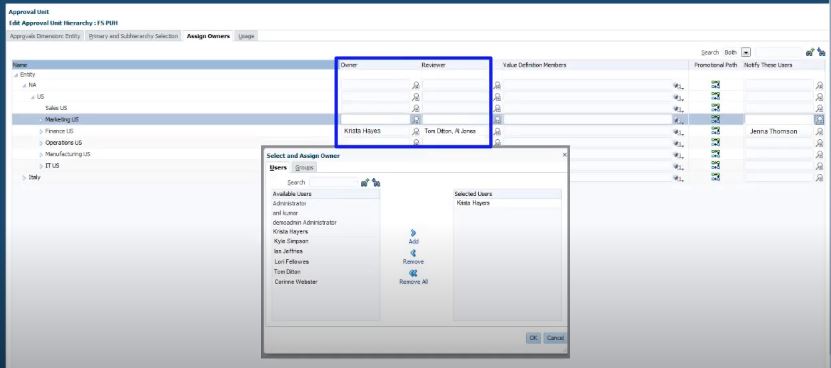Select Users tab in dialog
The height and width of the screenshot is (368, 831).
(278, 168)
